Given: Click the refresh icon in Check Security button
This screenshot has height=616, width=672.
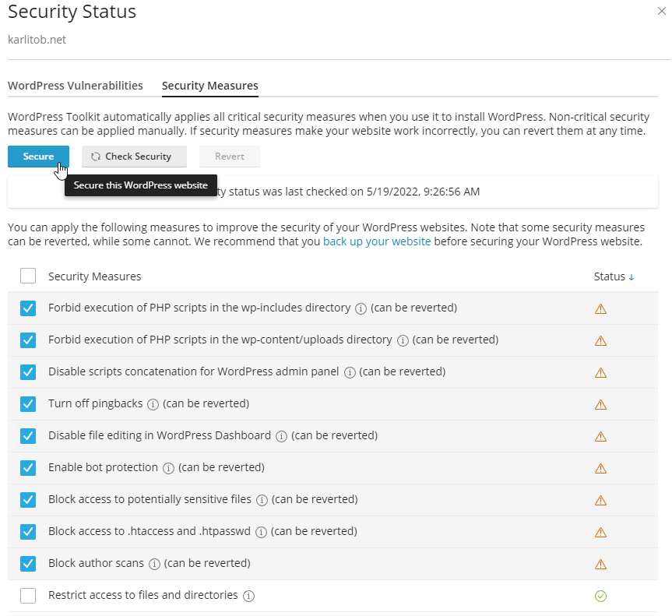Looking at the screenshot, I should (x=94, y=157).
